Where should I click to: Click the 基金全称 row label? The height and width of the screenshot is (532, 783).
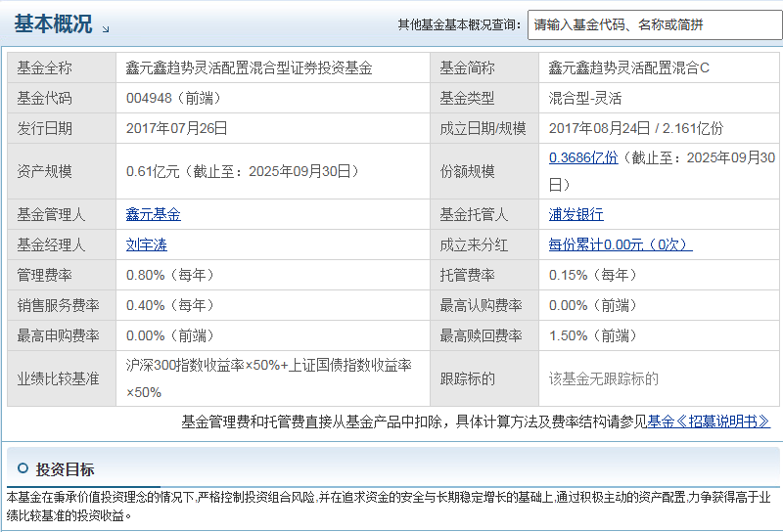point(44,67)
